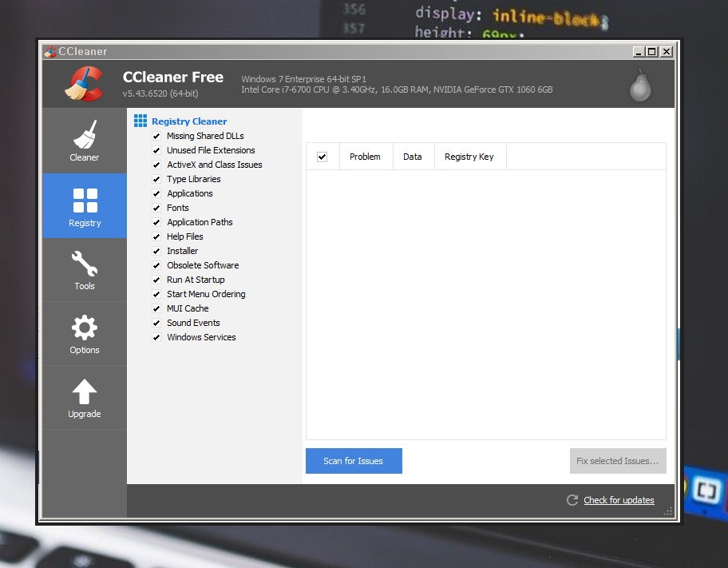This screenshot has height=568, width=728.
Task: Toggle the MUI Cache checkbox
Action: [x=156, y=308]
